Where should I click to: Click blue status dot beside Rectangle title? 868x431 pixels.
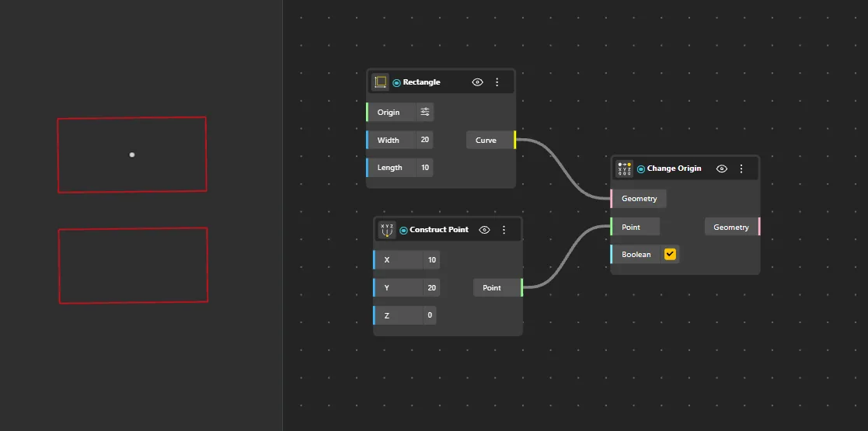point(396,82)
